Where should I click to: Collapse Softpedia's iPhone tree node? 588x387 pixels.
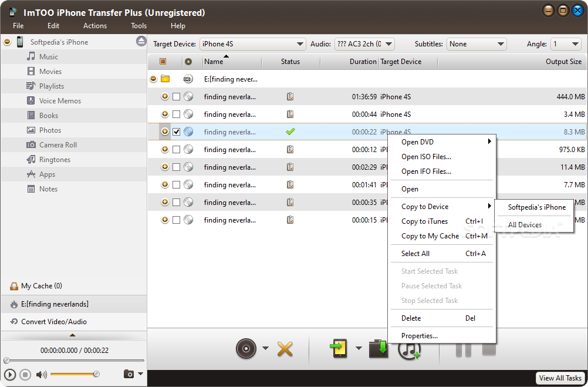point(7,42)
